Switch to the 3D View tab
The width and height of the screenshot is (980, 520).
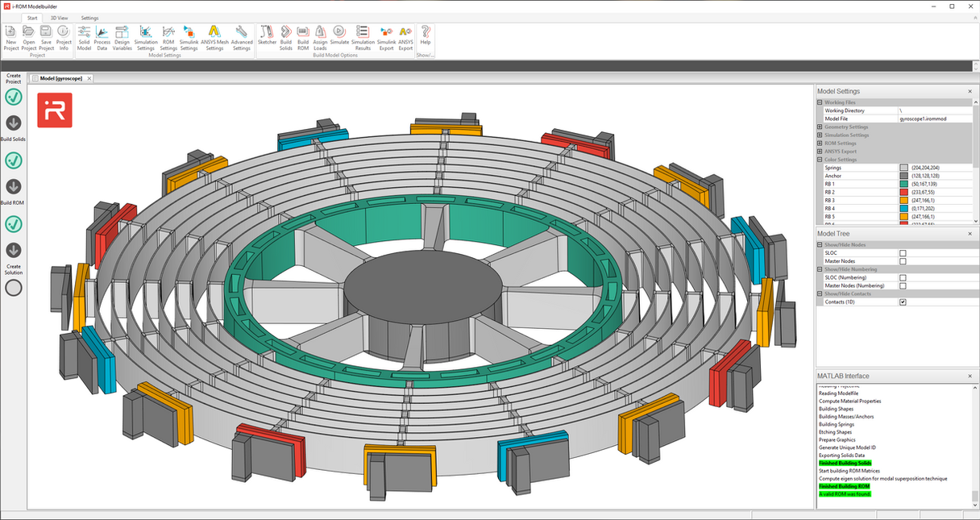click(x=60, y=17)
